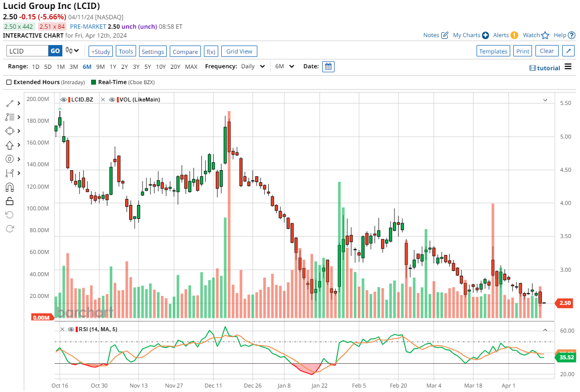Enable the Extended Hours checkbox

click(x=9, y=82)
